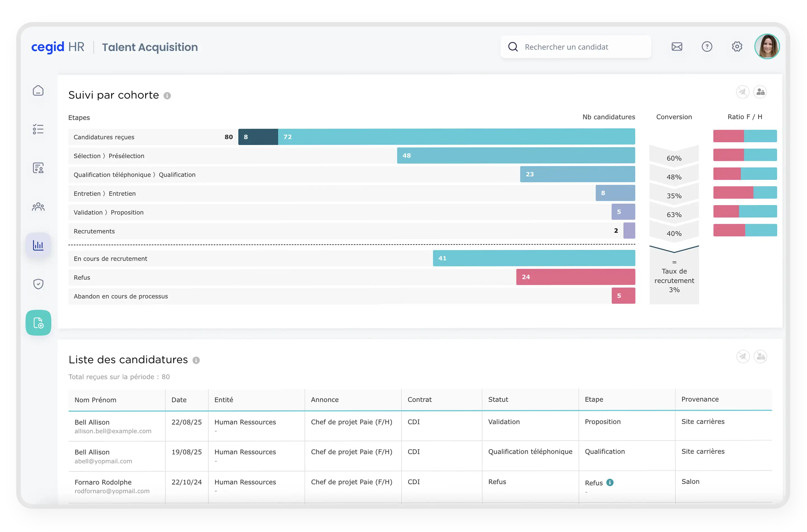807x532 pixels.
Task: Open the home icon in sidebar
Action: point(38,91)
